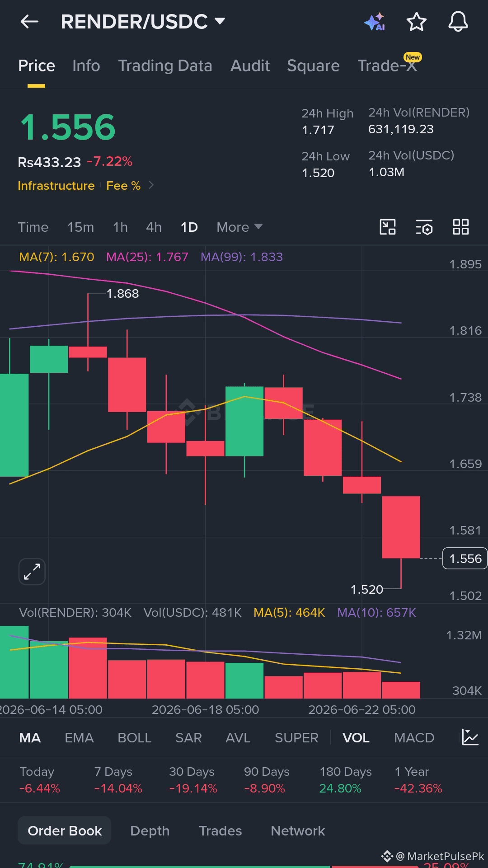Switch to the Depth tab
Image resolution: width=488 pixels, height=868 pixels.
click(150, 830)
